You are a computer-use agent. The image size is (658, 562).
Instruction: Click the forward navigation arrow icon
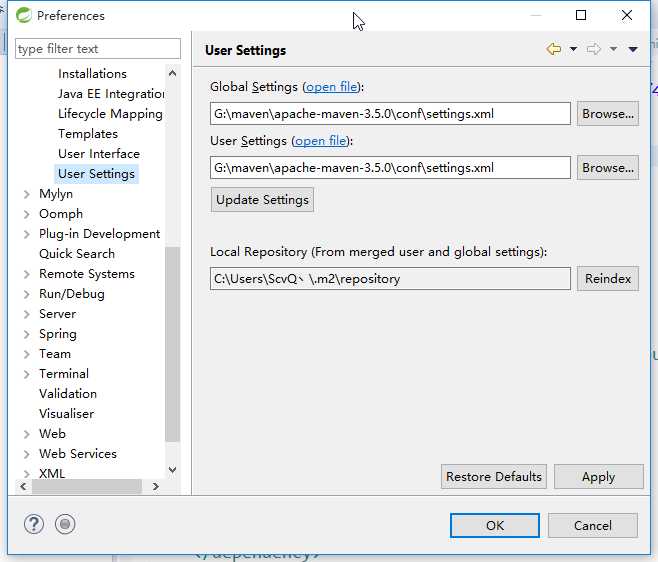click(x=593, y=50)
